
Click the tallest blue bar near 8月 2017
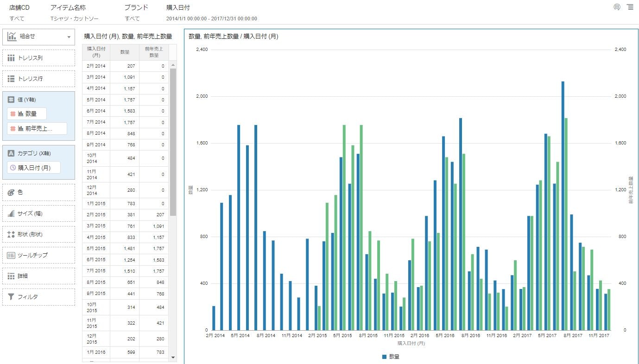tap(563, 206)
